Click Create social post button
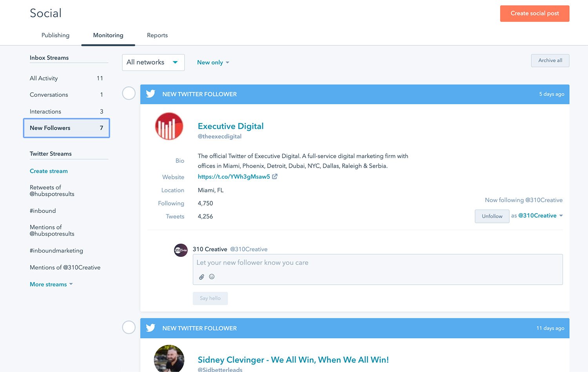This screenshot has width=588, height=372. [x=535, y=13]
